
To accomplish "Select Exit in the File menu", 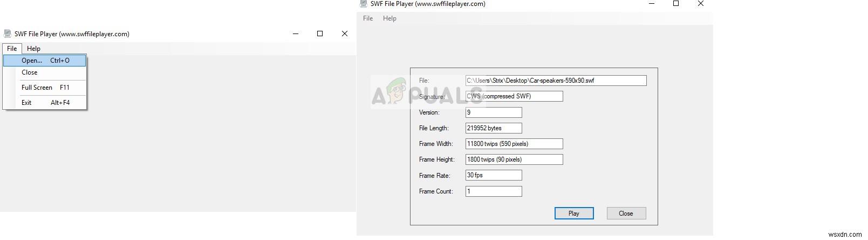I will point(26,103).
